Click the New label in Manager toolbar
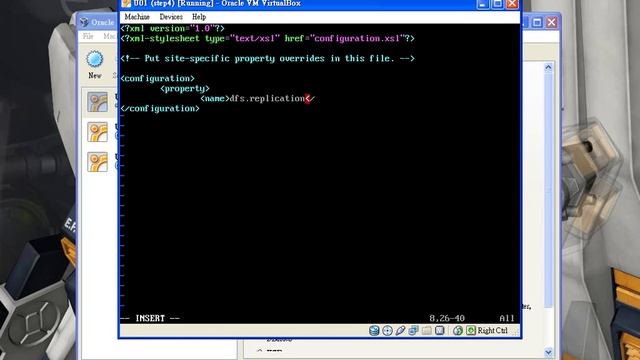 pyautogui.click(x=95, y=76)
